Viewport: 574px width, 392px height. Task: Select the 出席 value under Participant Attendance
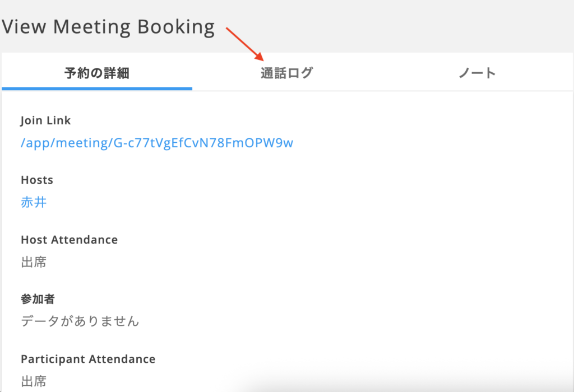pos(34,381)
